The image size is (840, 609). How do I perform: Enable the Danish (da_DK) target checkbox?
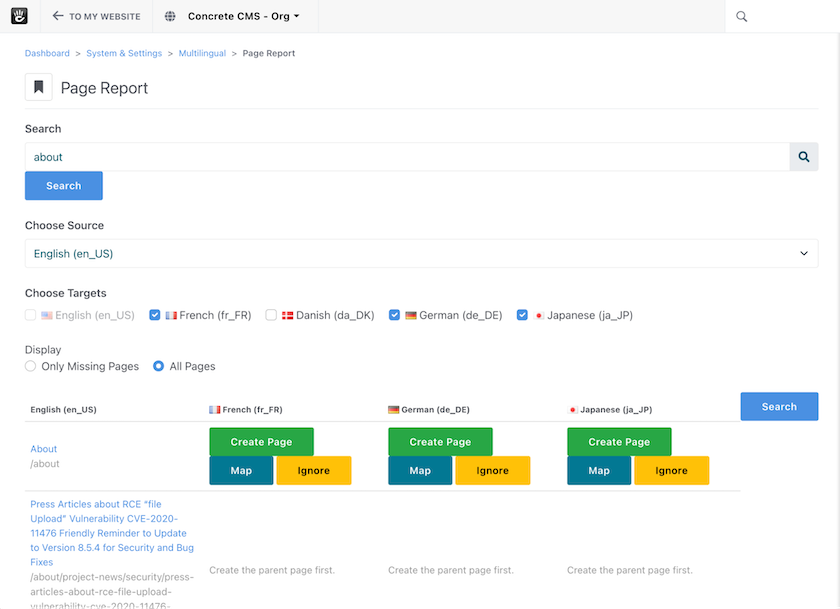click(x=271, y=315)
